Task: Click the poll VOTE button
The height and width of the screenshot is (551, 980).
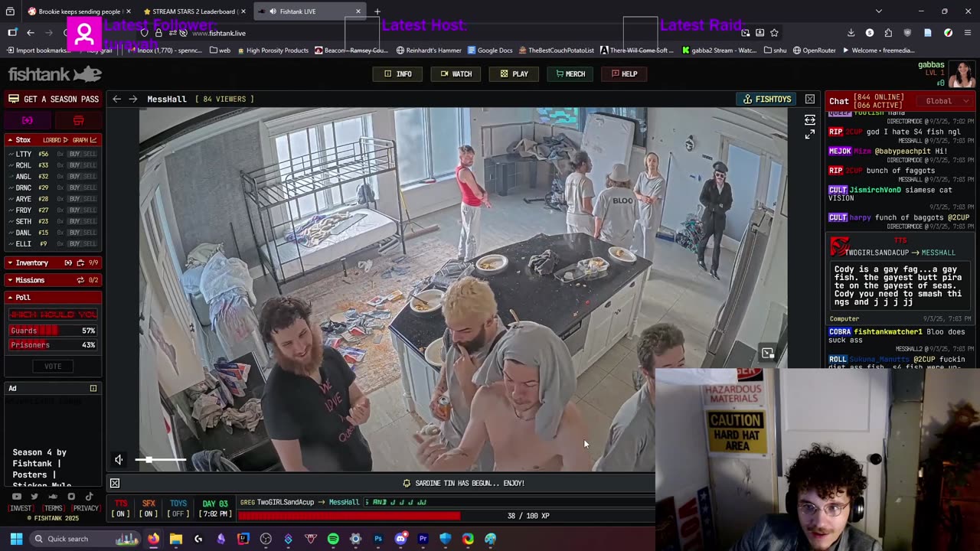Action: (x=53, y=366)
